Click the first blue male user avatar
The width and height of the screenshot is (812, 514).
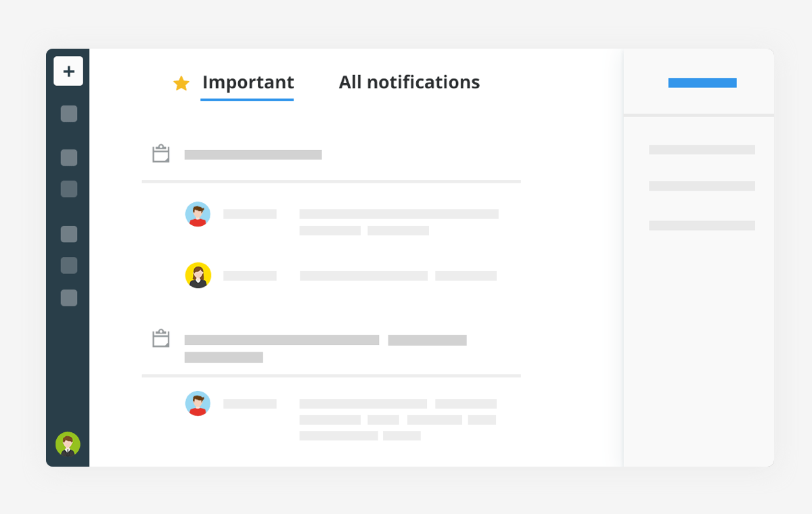coord(198,214)
